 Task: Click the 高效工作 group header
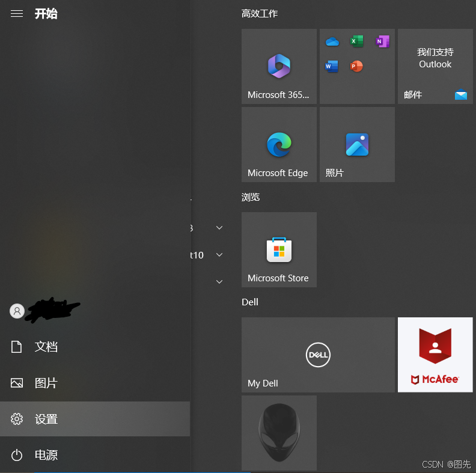[x=260, y=14]
